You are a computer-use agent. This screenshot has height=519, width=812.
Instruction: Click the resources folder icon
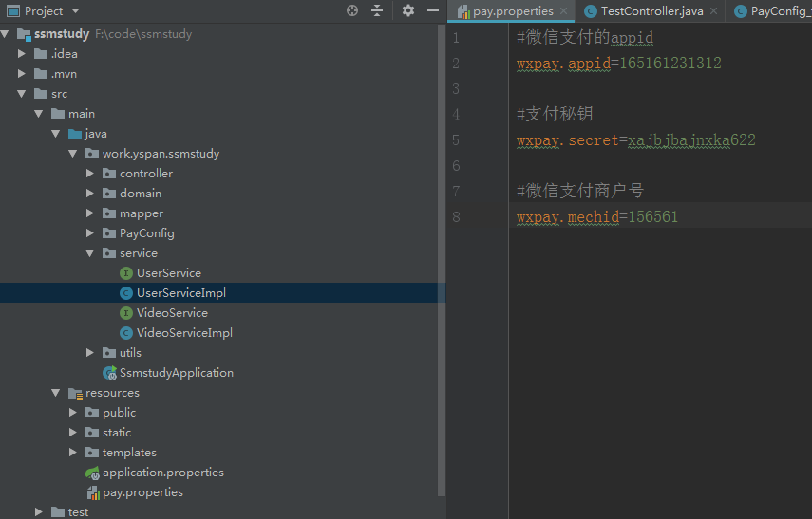coord(76,394)
